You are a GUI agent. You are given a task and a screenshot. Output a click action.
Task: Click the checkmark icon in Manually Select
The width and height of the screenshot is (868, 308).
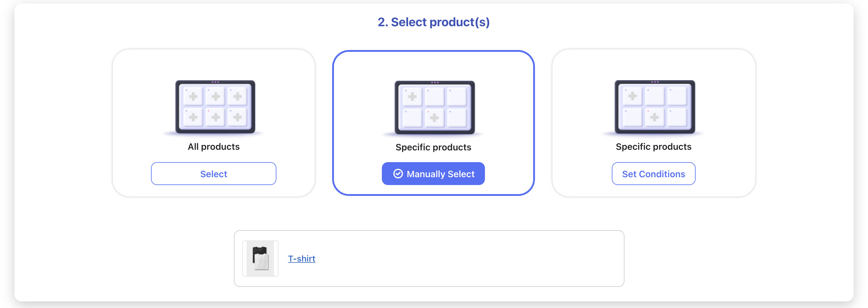click(x=398, y=174)
